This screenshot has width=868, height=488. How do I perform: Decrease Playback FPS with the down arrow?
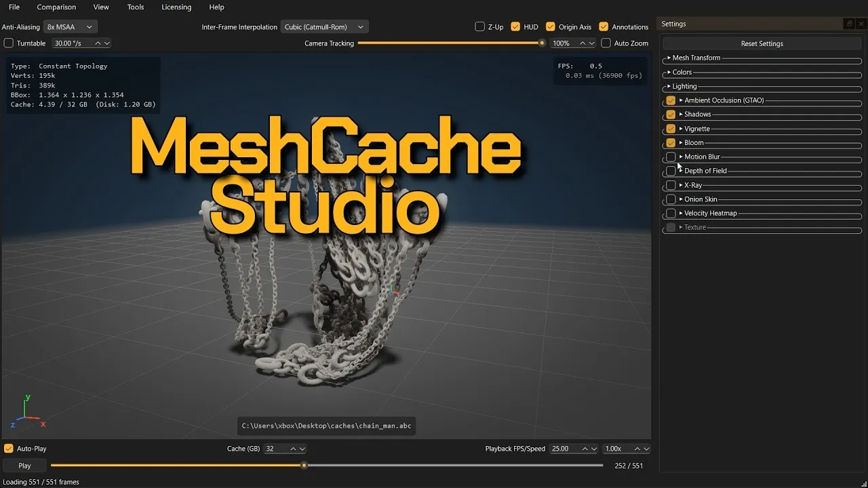tap(594, 449)
